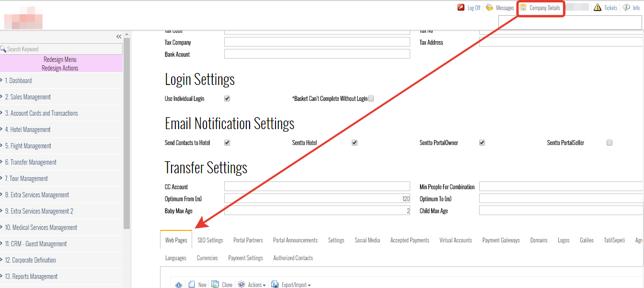Click the Redesign Menu link
This screenshot has height=288, width=644.
click(x=60, y=60)
